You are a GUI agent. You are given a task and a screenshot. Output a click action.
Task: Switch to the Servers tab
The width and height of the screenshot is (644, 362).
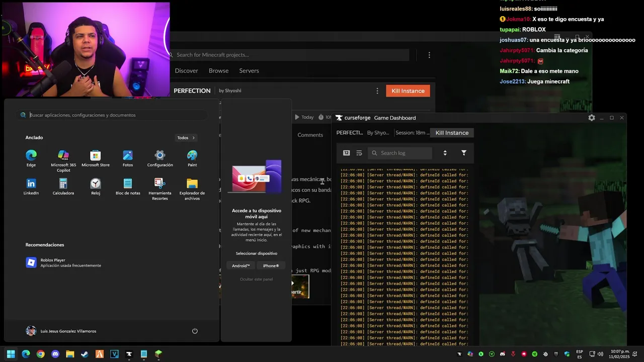pyautogui.click(x=249, y=71)
